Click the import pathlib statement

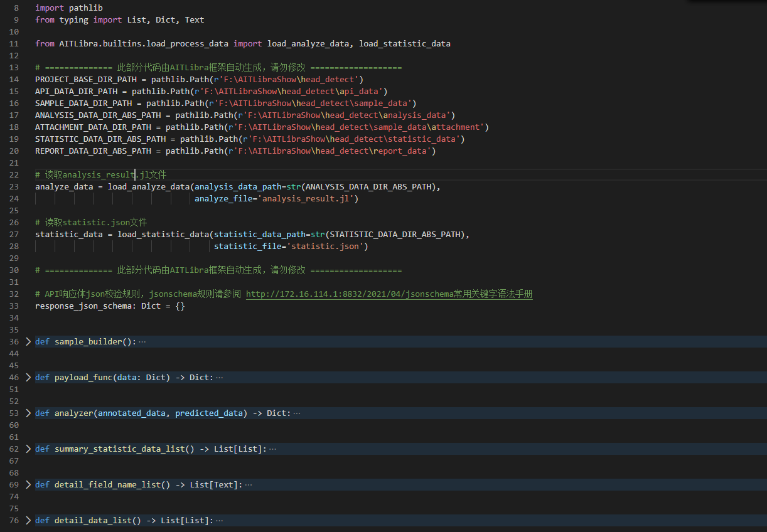[69, 8]
